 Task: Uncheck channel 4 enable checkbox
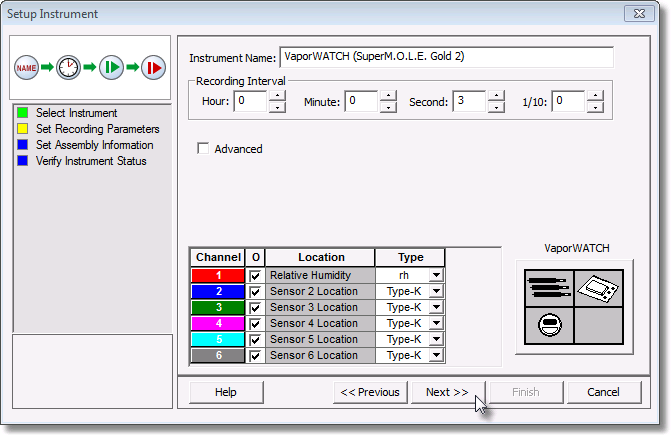tap(255, 324)
